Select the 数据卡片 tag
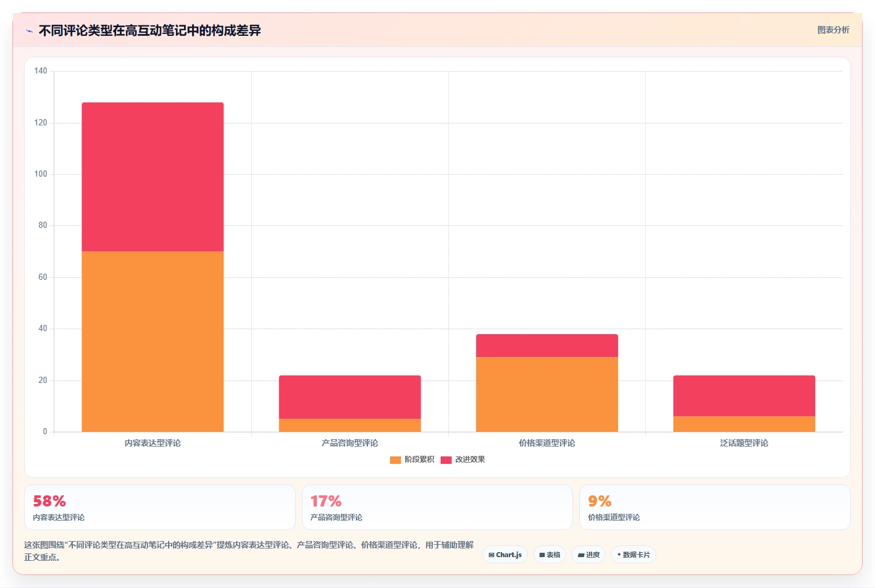875x588 pixels. click(x=634, y=555)
